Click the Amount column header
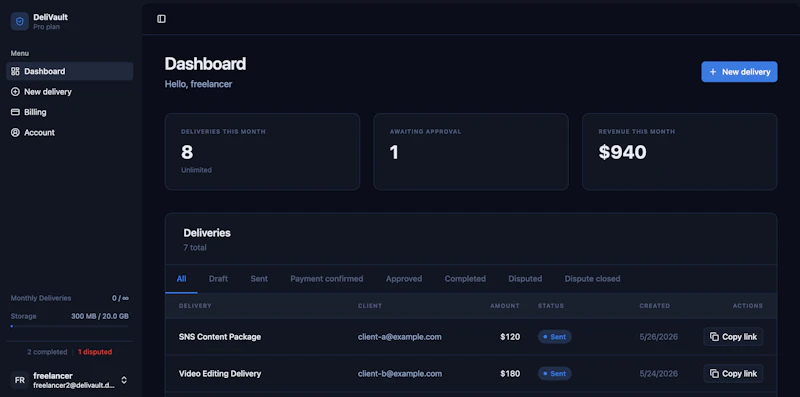This screenshot has width=800, height=397. coord(505,306)
